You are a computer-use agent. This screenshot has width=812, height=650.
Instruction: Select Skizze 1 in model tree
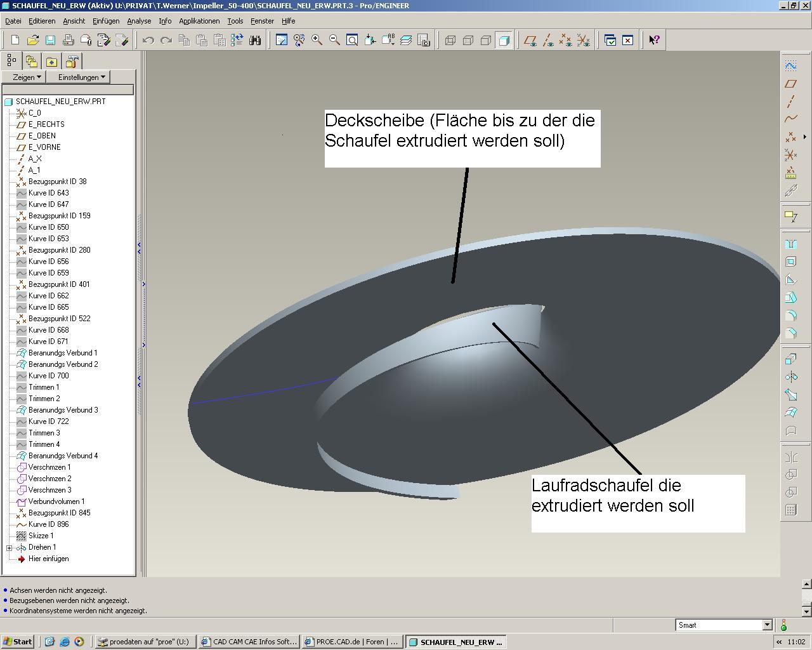coord(41,536)
